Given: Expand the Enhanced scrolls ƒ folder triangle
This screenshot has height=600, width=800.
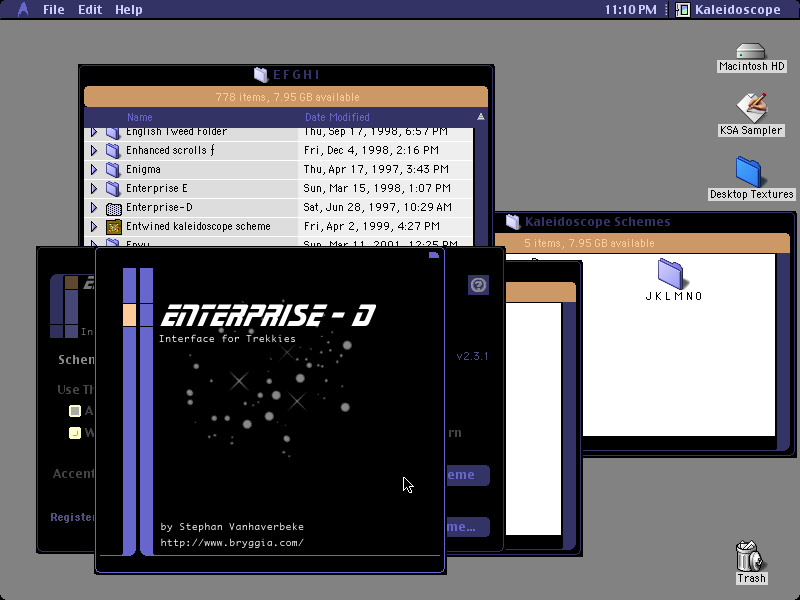Looking at the screenshot, I should pyautogui.click(x=94, y=151).
